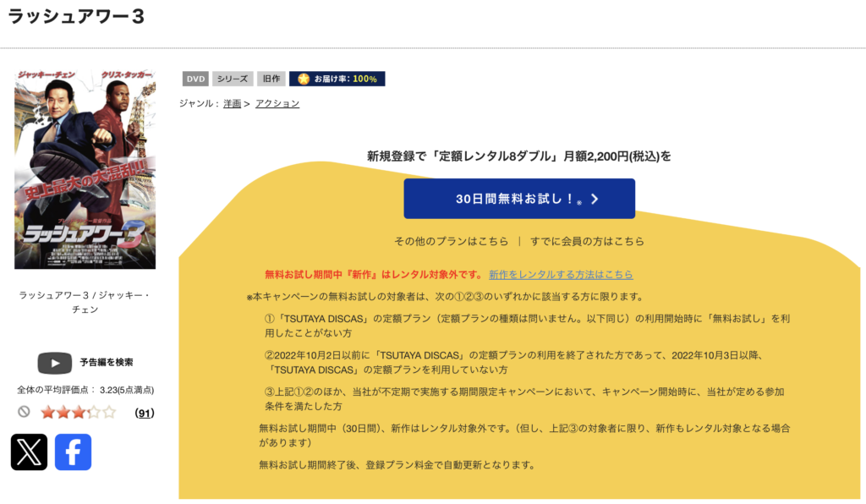Screen dimensions: 866x504
Task: Click the ラッシュアワー３ poster thumbnail
Action: (85, 169)
